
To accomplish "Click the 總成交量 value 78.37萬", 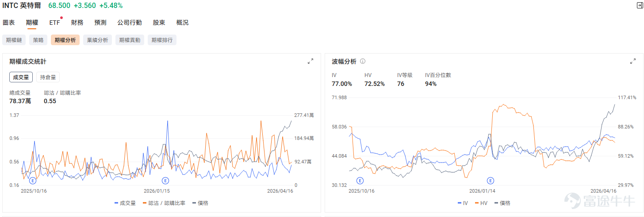I will [x=20, y=101].
